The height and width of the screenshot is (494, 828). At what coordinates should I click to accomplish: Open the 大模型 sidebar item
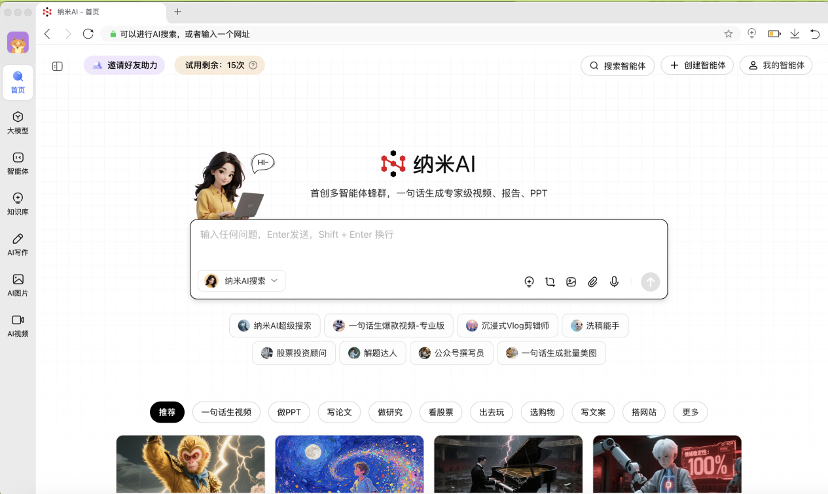18,123
